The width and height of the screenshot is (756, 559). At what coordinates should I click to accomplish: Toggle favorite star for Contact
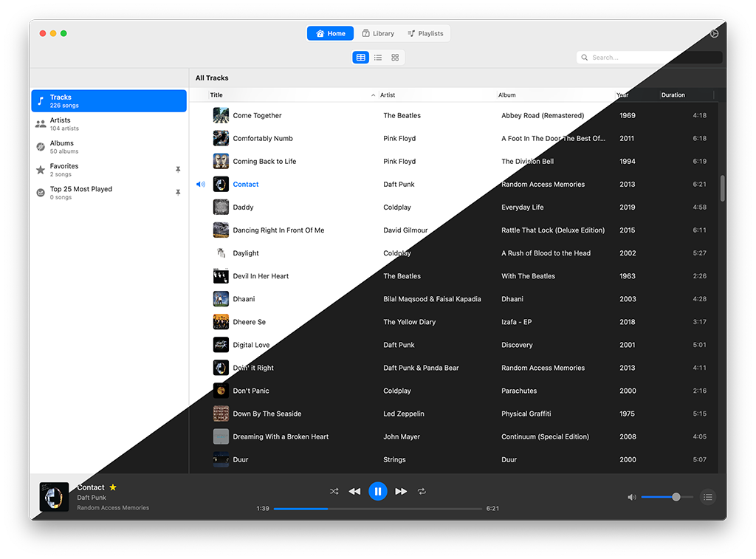pos(113,487)
